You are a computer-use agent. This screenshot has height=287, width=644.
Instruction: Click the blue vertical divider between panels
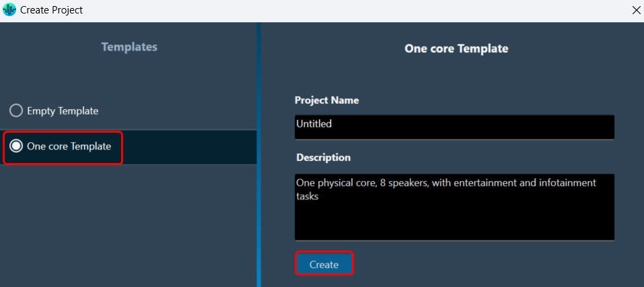(x=259, y=154)
